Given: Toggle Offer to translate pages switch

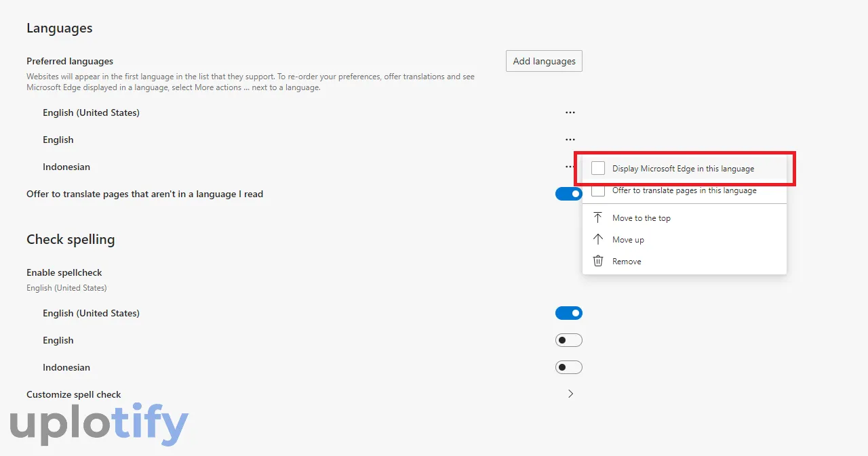Looking at the screenshot, I should pos(569,194).
